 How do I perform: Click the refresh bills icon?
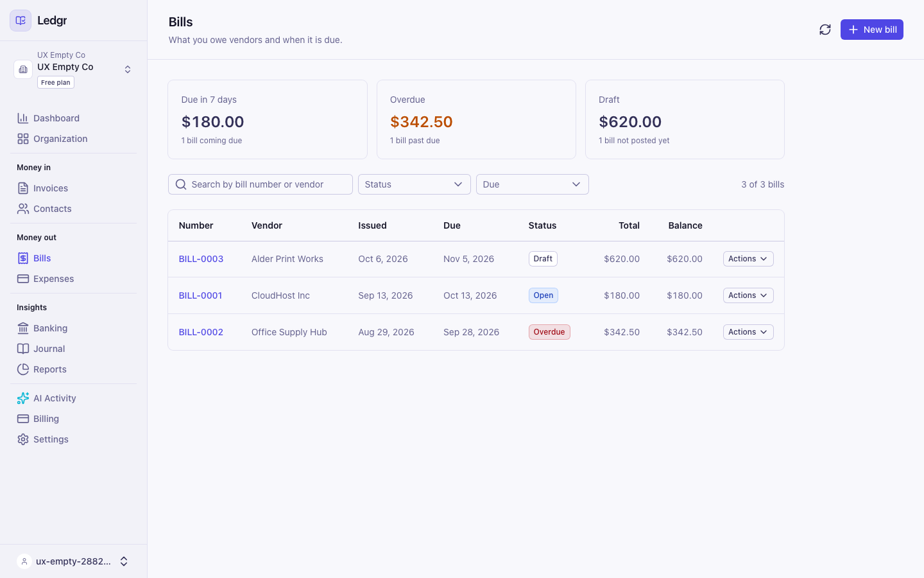[x=825, y=30]
